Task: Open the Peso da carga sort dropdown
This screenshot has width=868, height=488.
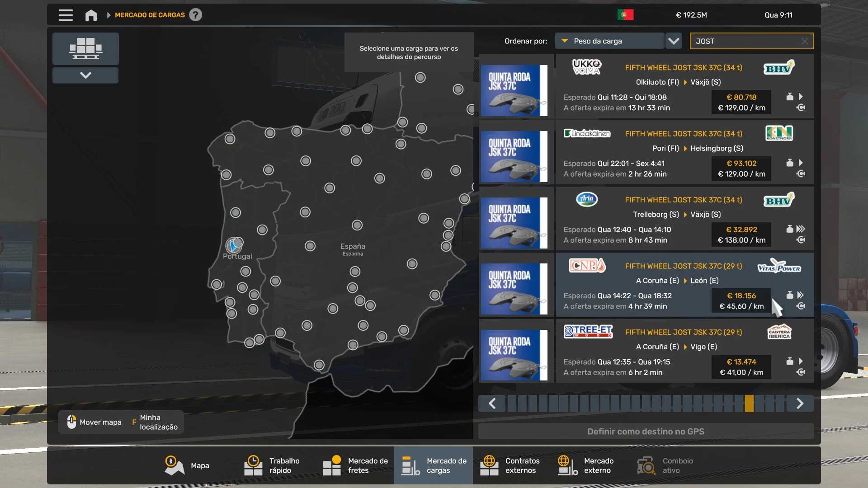Action: pos(609,41)
